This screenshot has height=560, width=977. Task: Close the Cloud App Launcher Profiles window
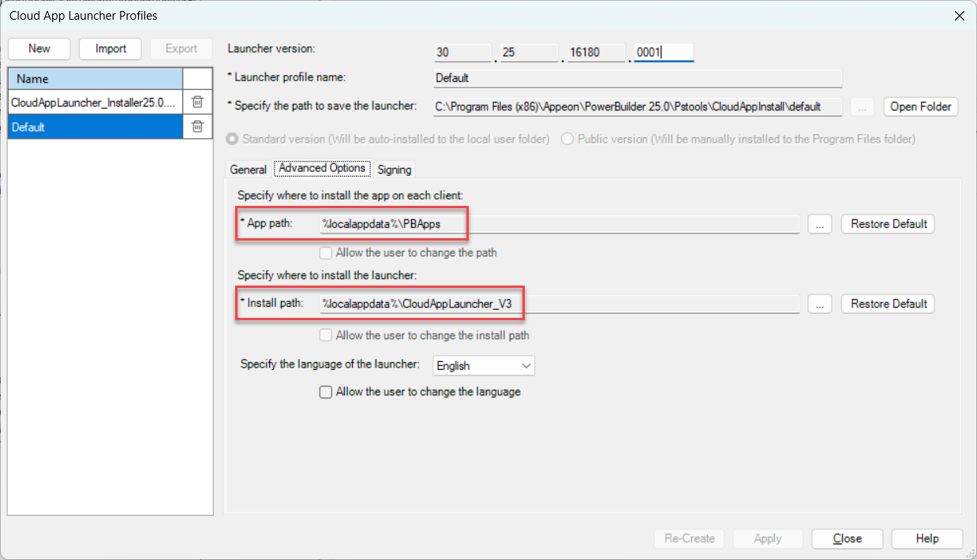[x=959, y=16]
